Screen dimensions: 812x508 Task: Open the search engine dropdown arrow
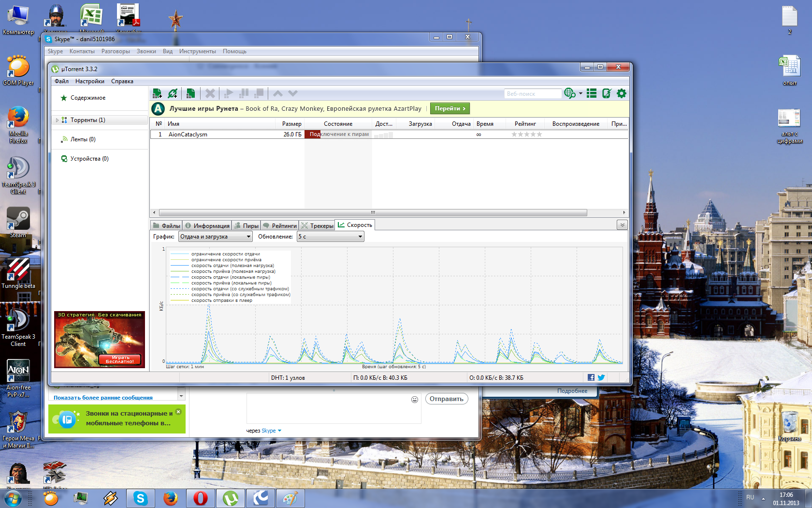coord(580,93)
